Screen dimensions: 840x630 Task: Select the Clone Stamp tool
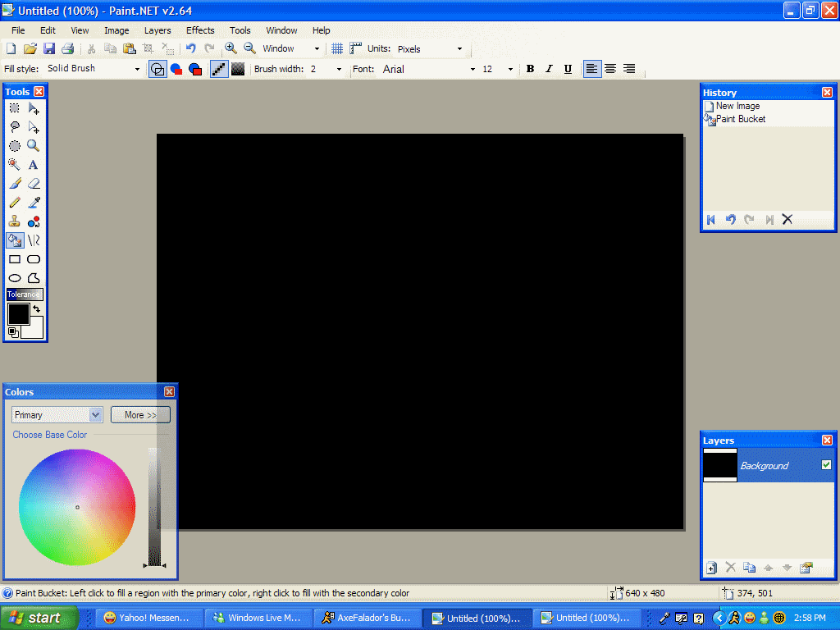click(x=15, y=221)
